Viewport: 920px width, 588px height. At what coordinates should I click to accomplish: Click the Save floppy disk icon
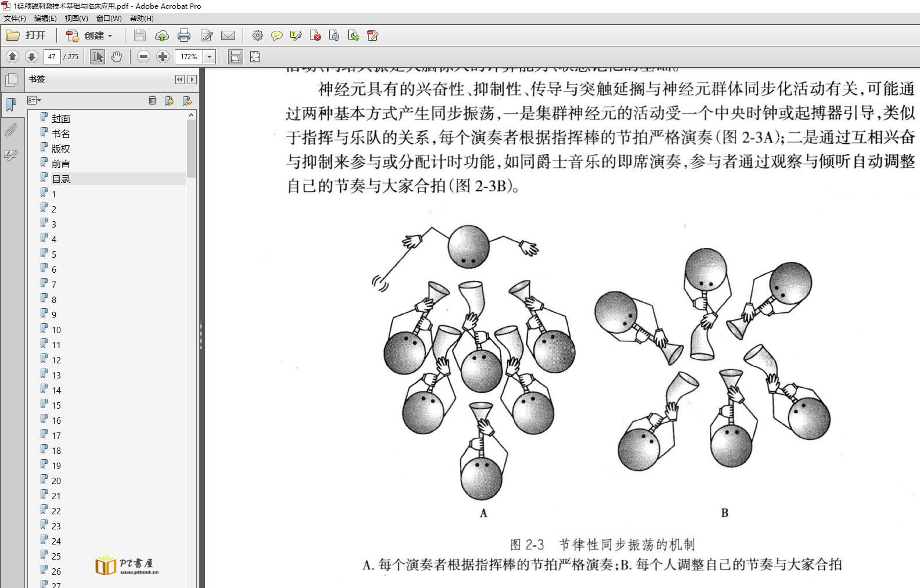pyautogui.click(x=140, y=35)
